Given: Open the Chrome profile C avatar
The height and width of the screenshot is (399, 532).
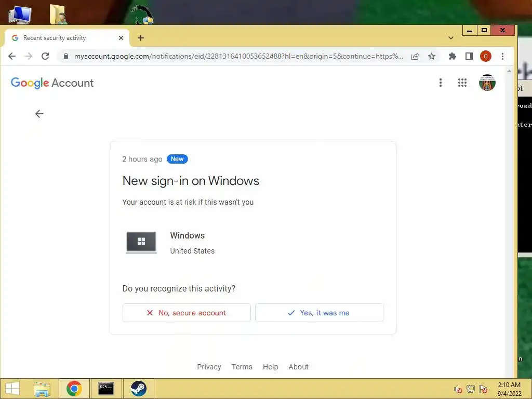Looking at the screenshot, I should (486, 56).
